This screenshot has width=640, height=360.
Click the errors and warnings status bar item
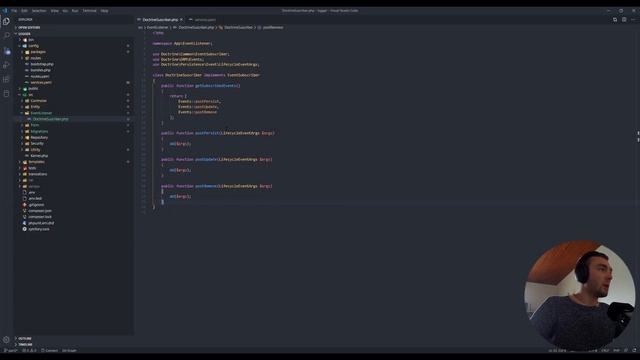pyautogui.click(x=29, y=351)
